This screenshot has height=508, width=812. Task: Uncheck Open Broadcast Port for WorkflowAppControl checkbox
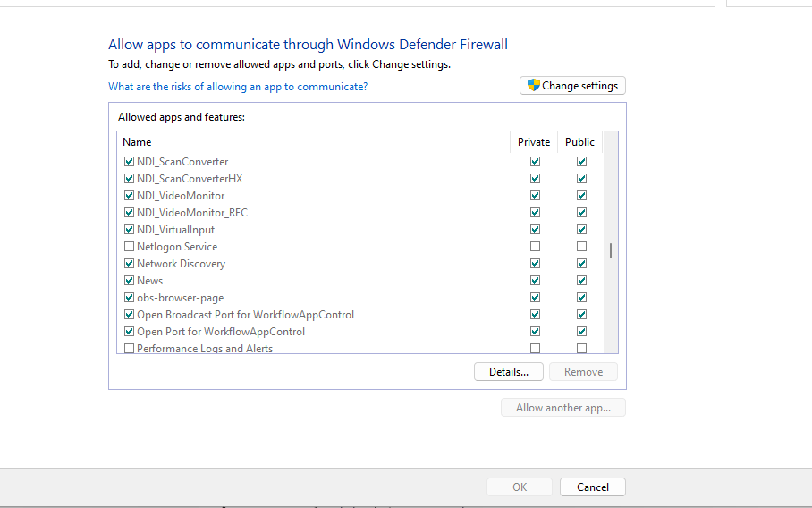[x=129, y=314]
